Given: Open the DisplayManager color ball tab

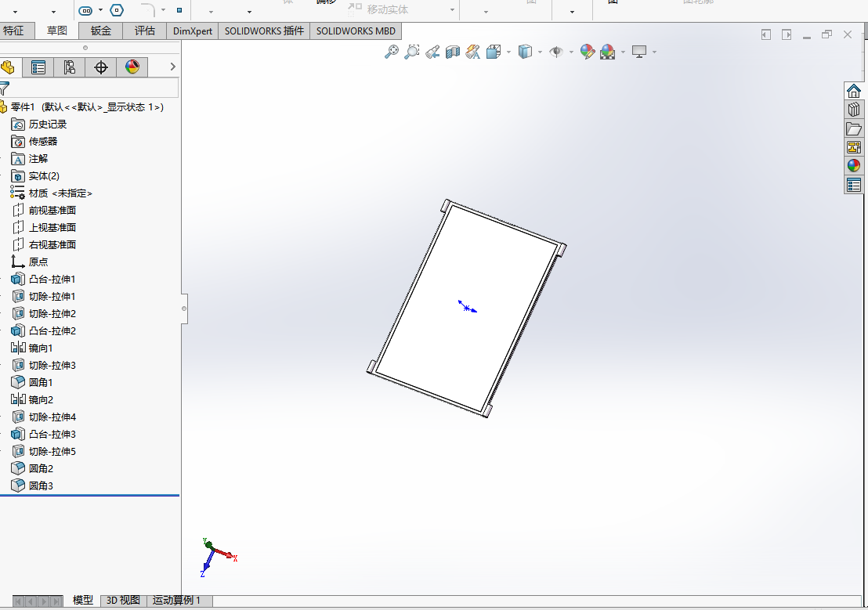Looking at the screenshot, I should point(132,67).
